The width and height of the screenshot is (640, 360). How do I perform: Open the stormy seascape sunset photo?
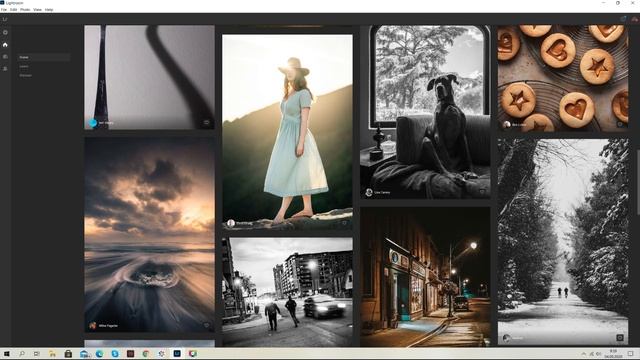149,235
